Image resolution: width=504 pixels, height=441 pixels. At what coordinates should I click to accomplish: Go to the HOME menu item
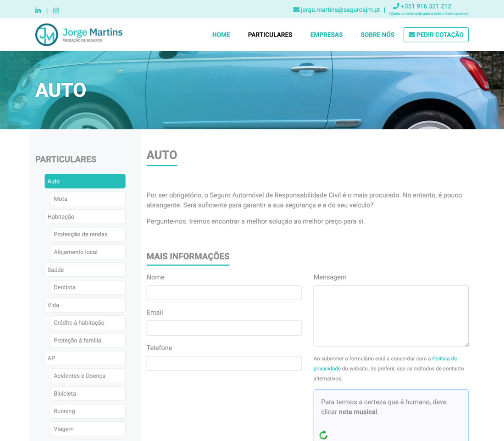pos(221,35)
